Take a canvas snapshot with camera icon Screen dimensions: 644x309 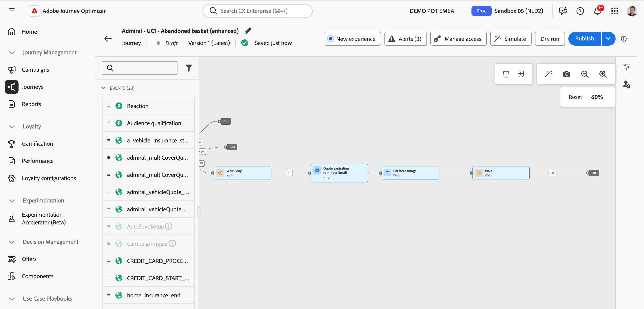coord(566,74)
